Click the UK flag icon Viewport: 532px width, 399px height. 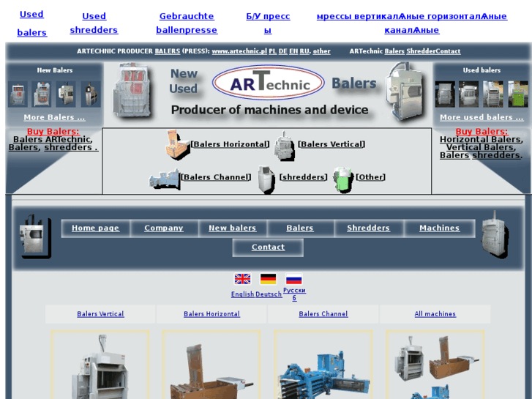pos(243,279)
